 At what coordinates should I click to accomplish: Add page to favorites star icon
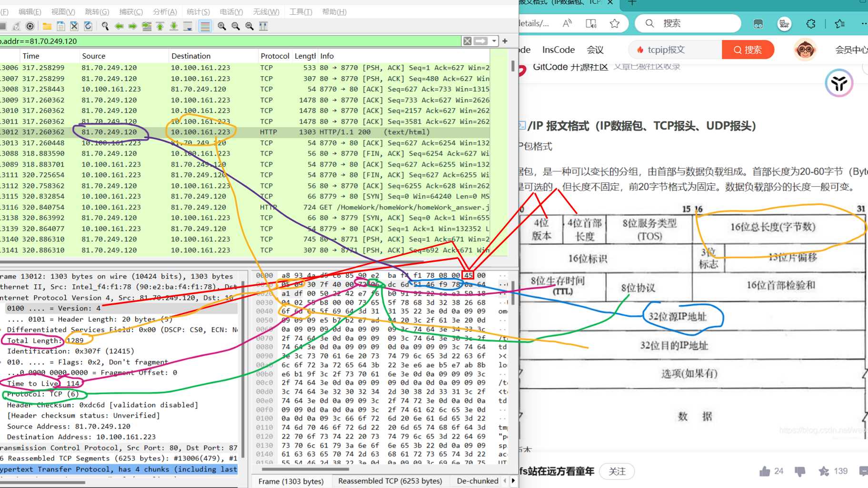click(615, 23)
